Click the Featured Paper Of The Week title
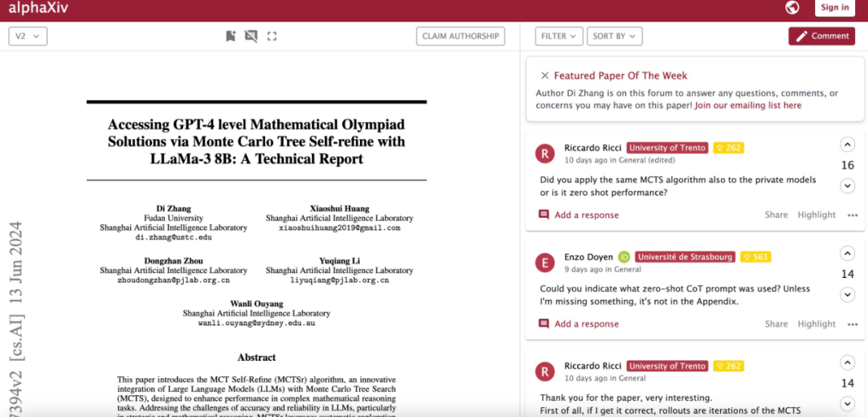The height and width of the screenshot is (417, 868). point(620,76)
